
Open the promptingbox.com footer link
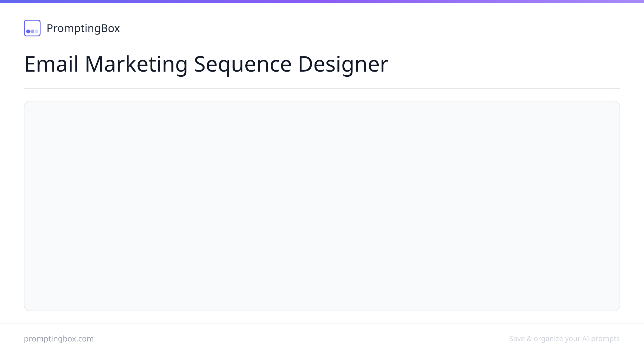click(x=59, y=339)
